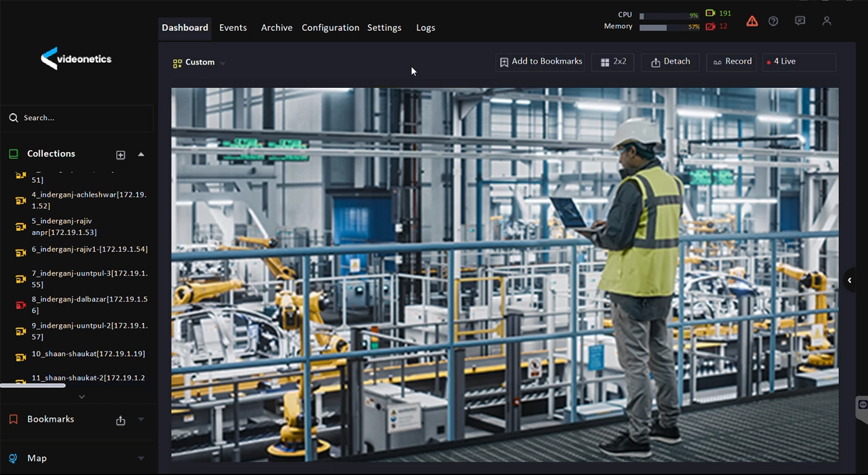This screenshot has height=475, width=868.
Task: Click the camera icon beside 10_shaan-shaukat
Action: click(x=21, y=357)
